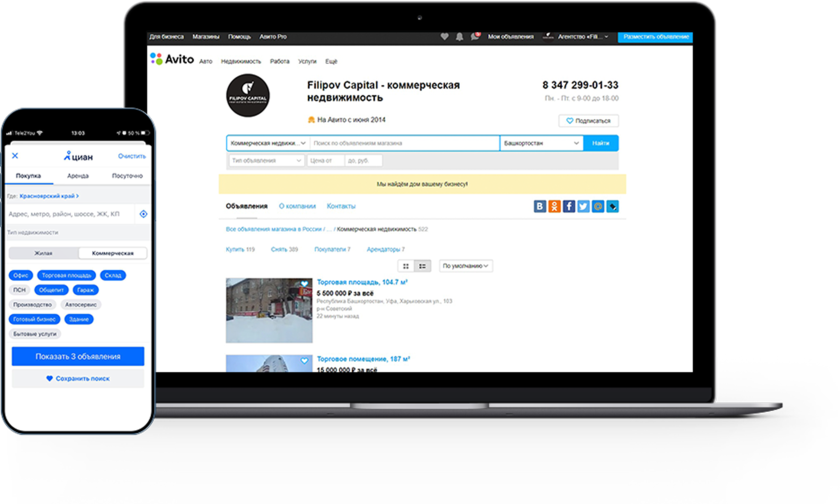Open favorites heart icon in Avito top bar

[444, 36]
